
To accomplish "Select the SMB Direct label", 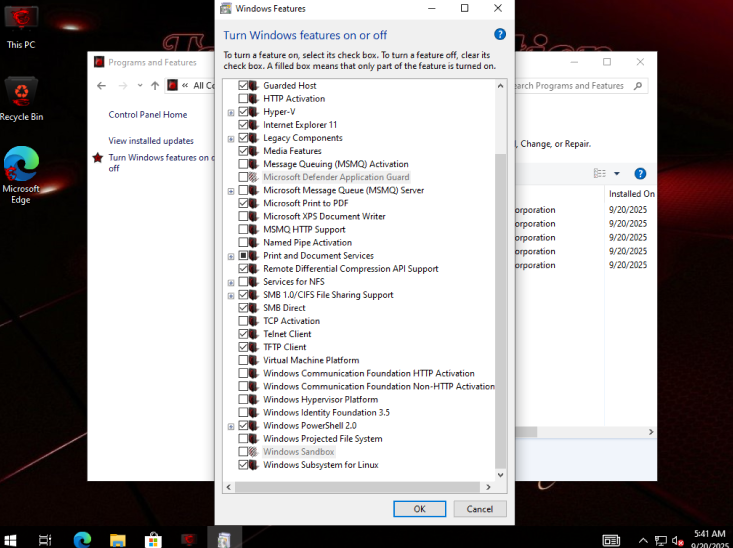I will coord(284,308).
